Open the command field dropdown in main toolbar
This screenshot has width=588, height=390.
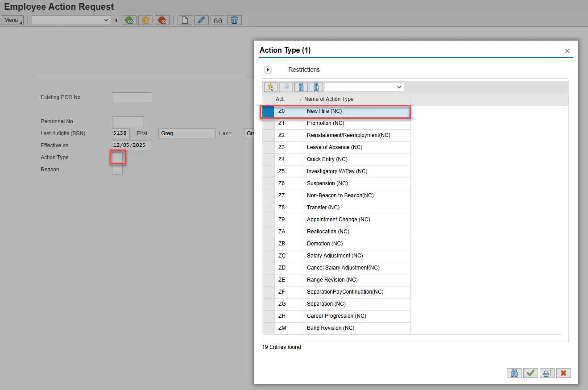(x=106, y=20)
